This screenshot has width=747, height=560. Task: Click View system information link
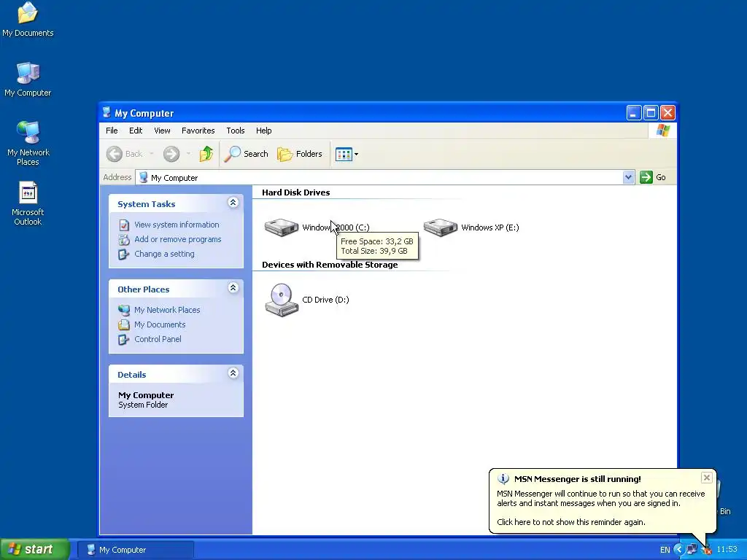[x=177, y=225]
